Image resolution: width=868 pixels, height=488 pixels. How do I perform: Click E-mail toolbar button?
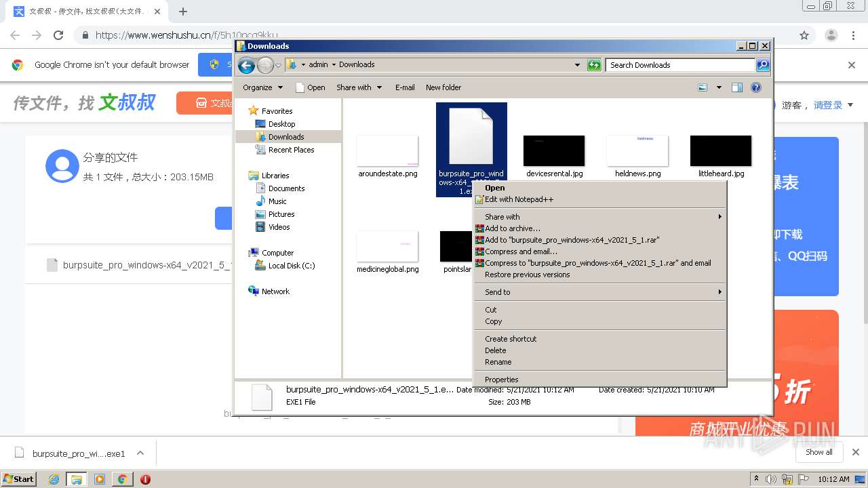click(x=405, y=87)
